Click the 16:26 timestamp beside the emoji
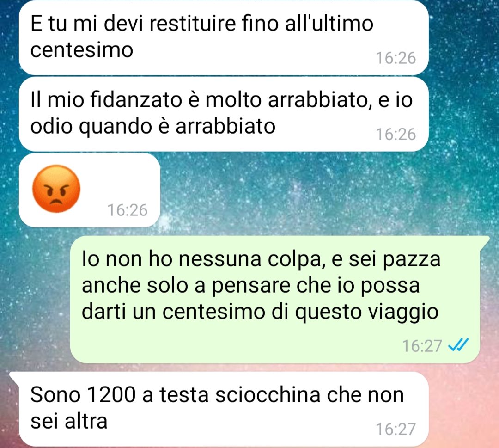 (128, 210)
